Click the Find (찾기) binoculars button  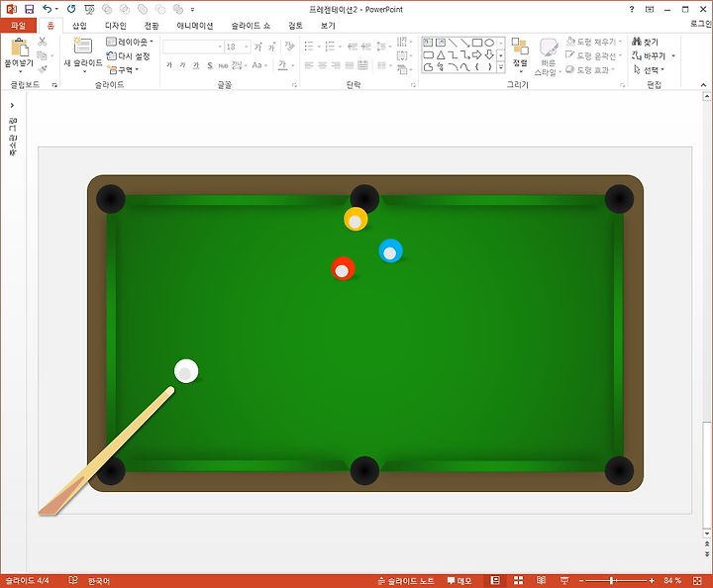pyautogui.click(x=645, y=42)
